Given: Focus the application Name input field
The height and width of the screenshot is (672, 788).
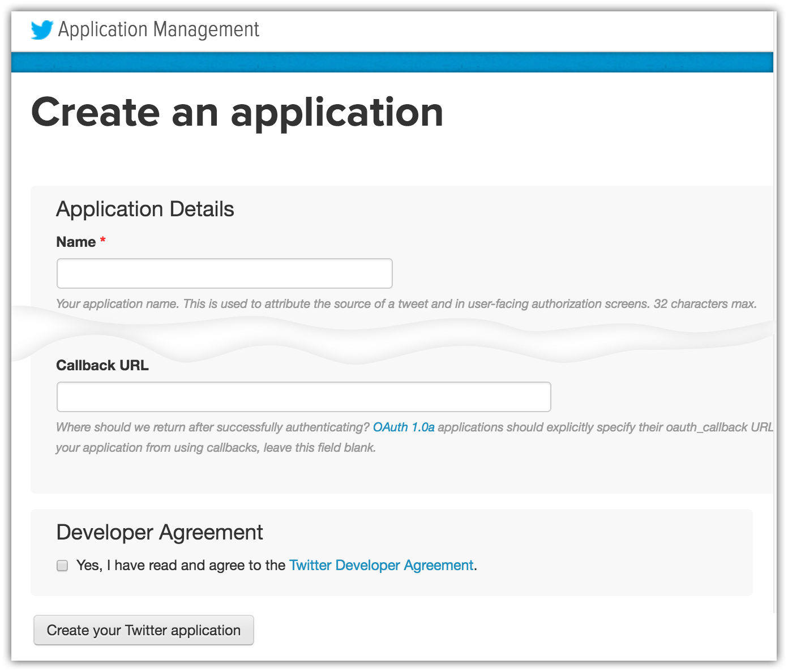Looking at the screenshot, I should tap(225, 273).
